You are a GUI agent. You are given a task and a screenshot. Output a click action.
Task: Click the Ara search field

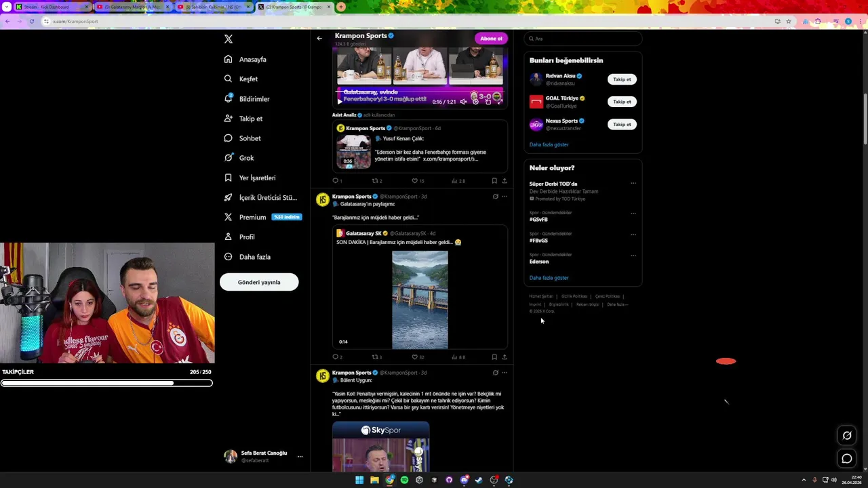point(583,39)
